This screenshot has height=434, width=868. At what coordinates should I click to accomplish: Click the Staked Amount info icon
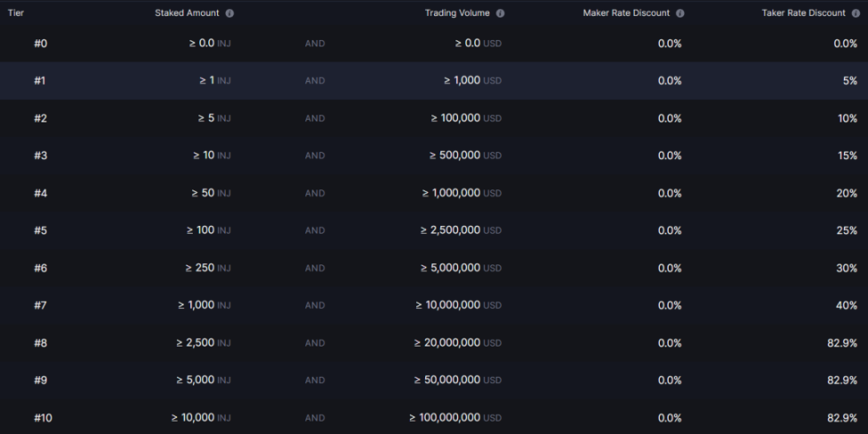point(230,13)
